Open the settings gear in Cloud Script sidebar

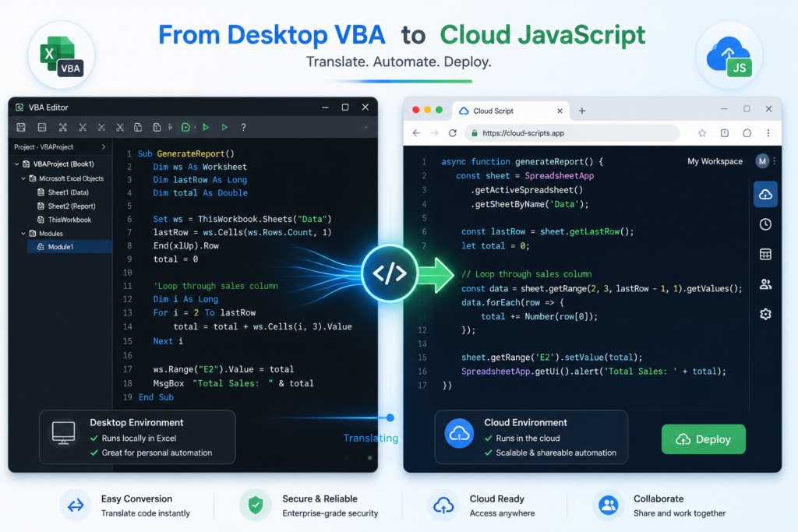(765, 315)
